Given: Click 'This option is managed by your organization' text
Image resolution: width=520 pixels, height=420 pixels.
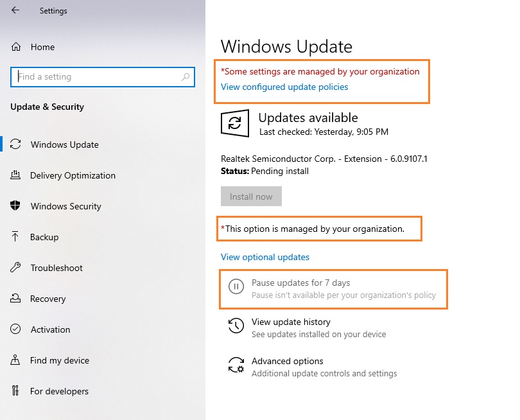Looking at the screenshot, I should click(x=313, y=229).
